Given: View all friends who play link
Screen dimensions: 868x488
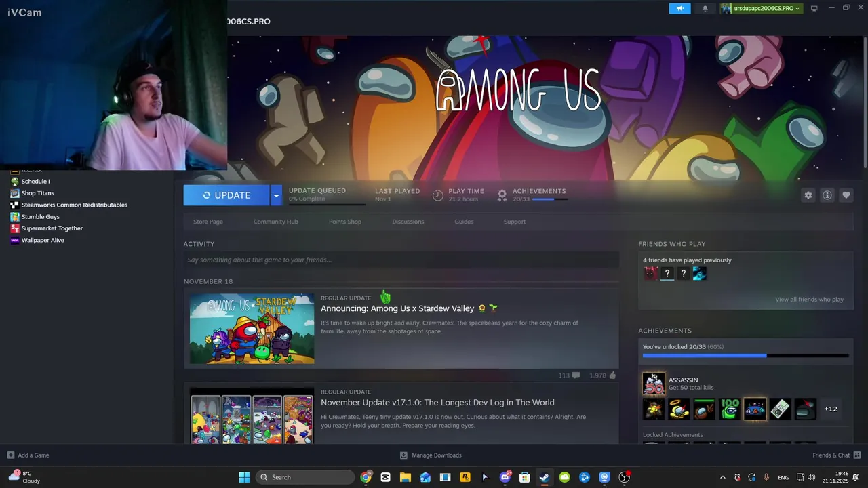Looking at the screenshot, I should (x=810, y=300).
